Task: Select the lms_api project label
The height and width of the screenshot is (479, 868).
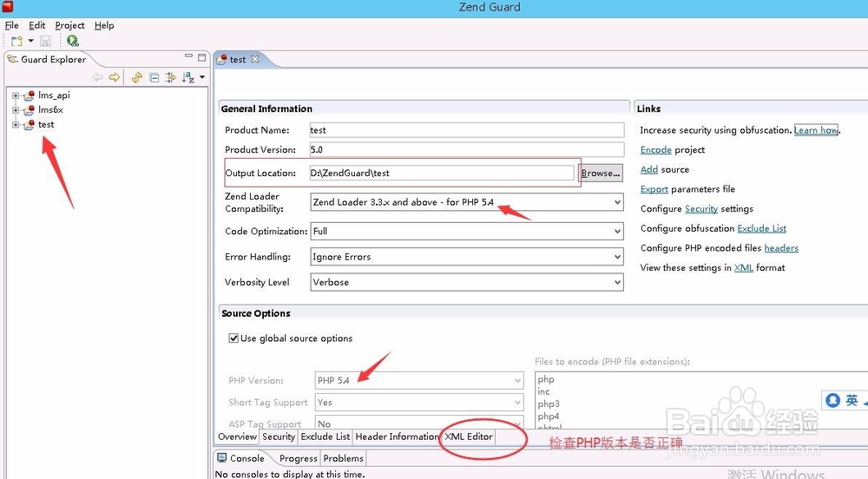Action: click(x=54, y=95)
